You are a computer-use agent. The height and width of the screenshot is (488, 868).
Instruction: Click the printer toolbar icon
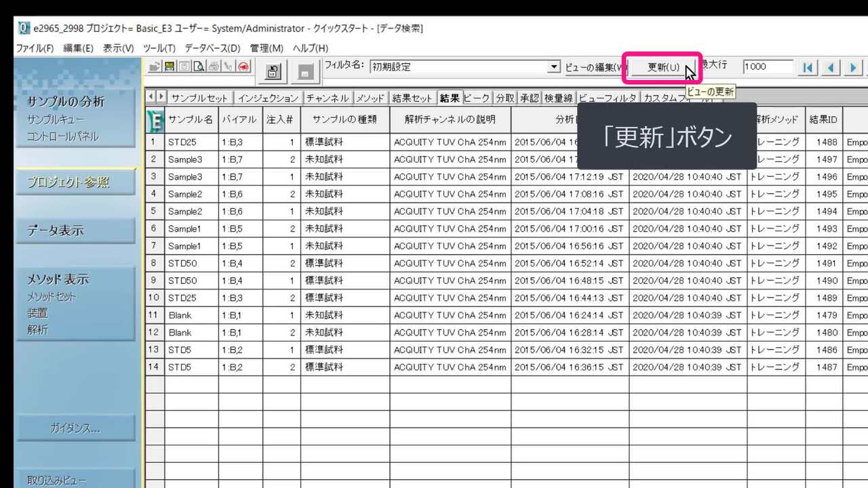(x=214, y=66)
